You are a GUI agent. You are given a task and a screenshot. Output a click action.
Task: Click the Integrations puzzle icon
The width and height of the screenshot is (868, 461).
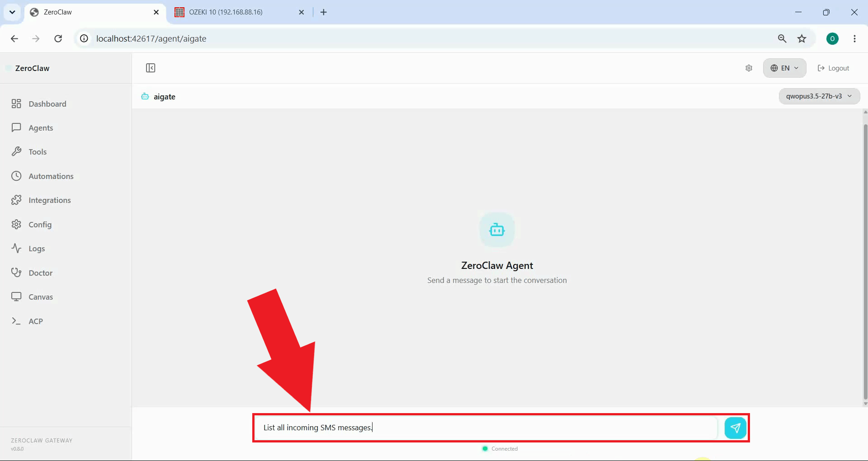click(16, 200)
